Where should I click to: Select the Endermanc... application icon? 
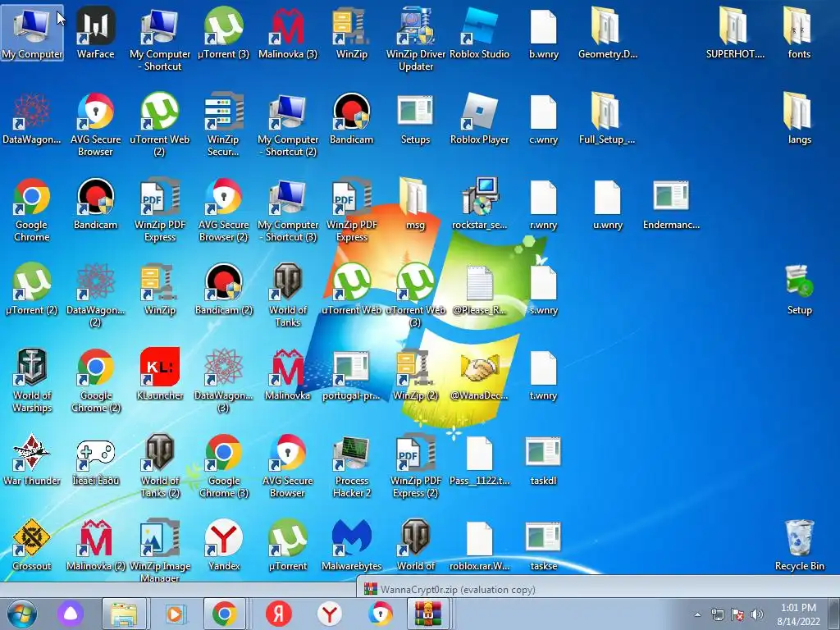click(671, 203)
